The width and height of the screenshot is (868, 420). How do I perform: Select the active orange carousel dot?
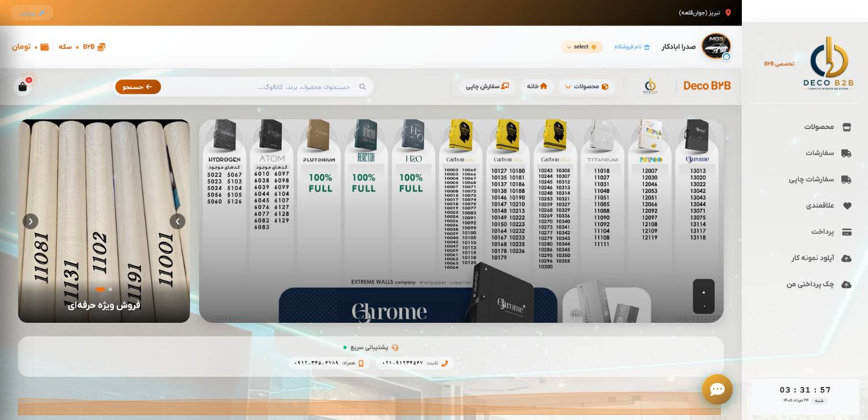(100, 289)
